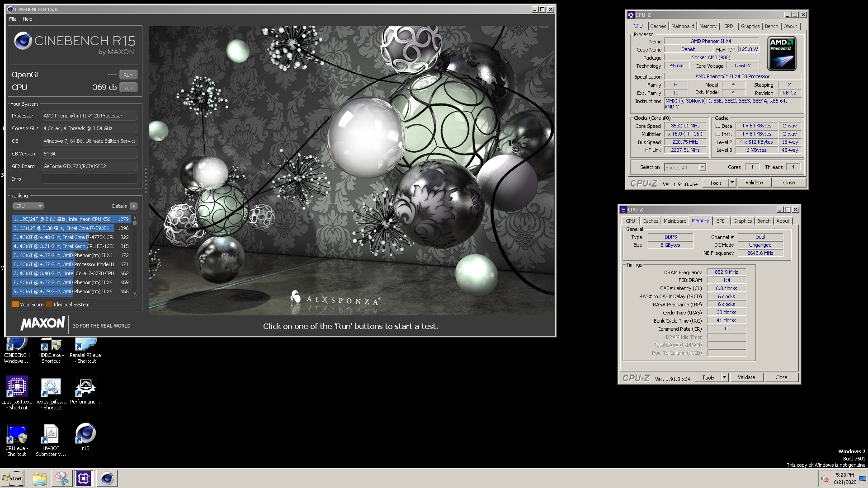Open Snipping Tool taskbar icon

(61, 479)
